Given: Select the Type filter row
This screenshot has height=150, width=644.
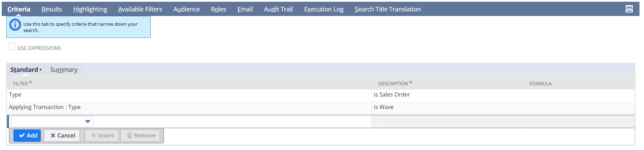Looking at the screenshot, I should (15, 95).
